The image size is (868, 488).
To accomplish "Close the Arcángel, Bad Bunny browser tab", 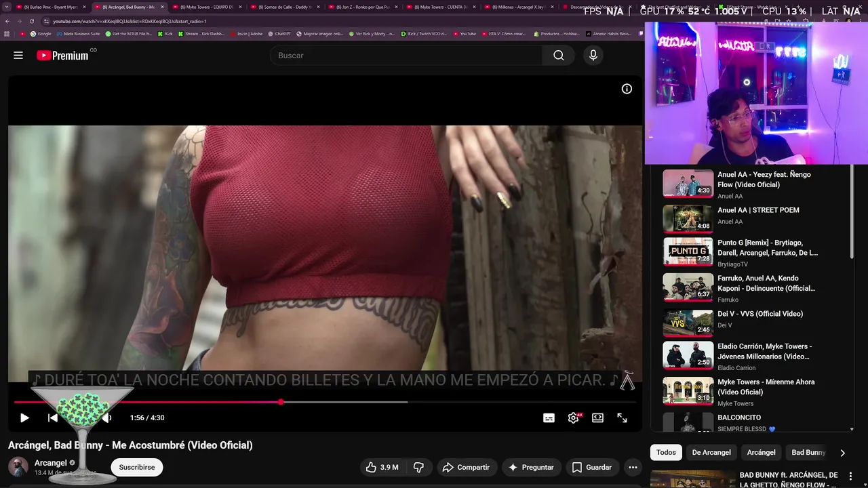I will (162, 7).
